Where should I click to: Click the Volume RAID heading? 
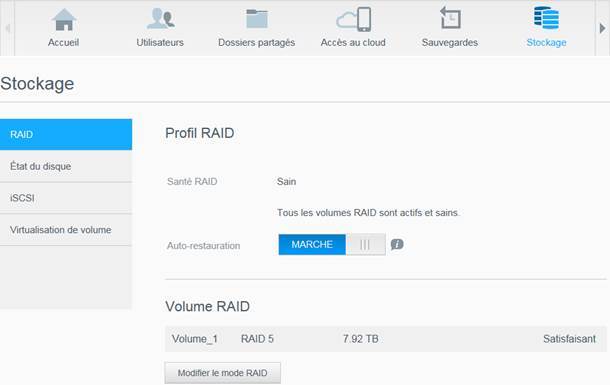coord(207,306)
